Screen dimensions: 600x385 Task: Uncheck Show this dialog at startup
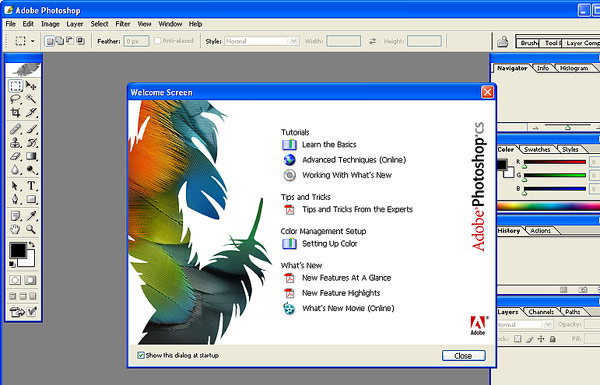[141, 356]
